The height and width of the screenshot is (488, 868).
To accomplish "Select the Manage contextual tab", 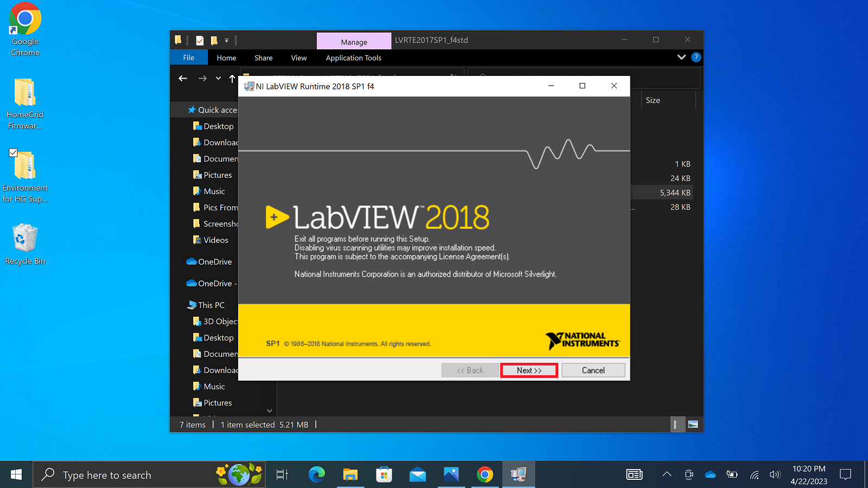I will click(354, 42).
